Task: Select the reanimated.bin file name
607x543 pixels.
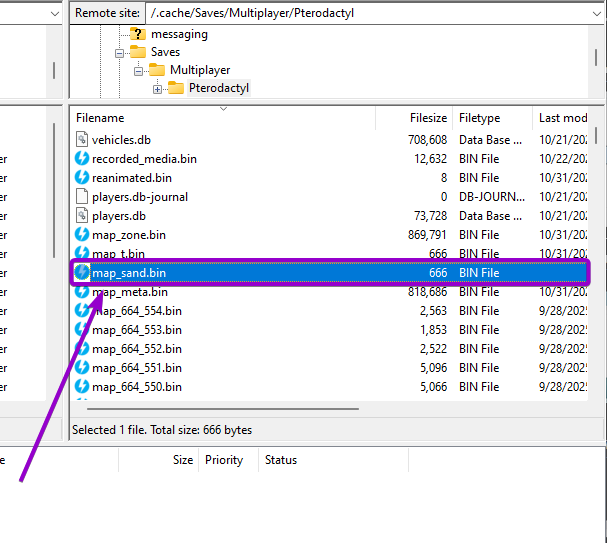Action: (132, 178)
